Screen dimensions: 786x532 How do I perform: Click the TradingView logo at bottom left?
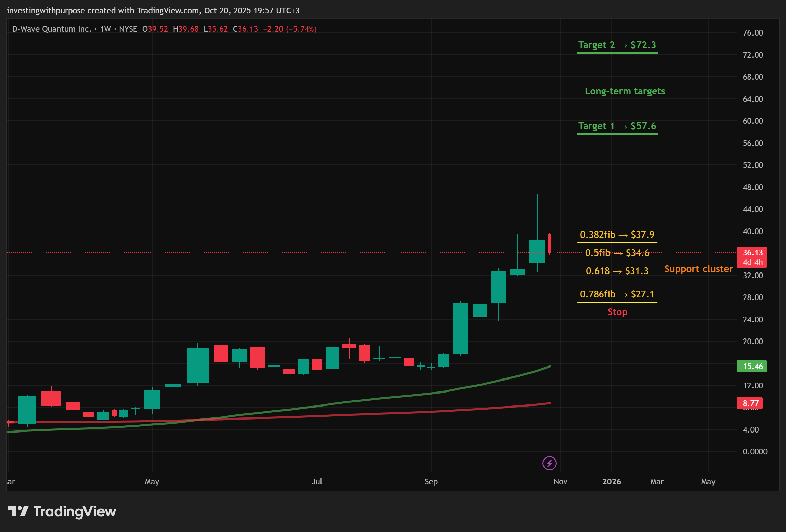pyautogui.click(x=62, y=511)
